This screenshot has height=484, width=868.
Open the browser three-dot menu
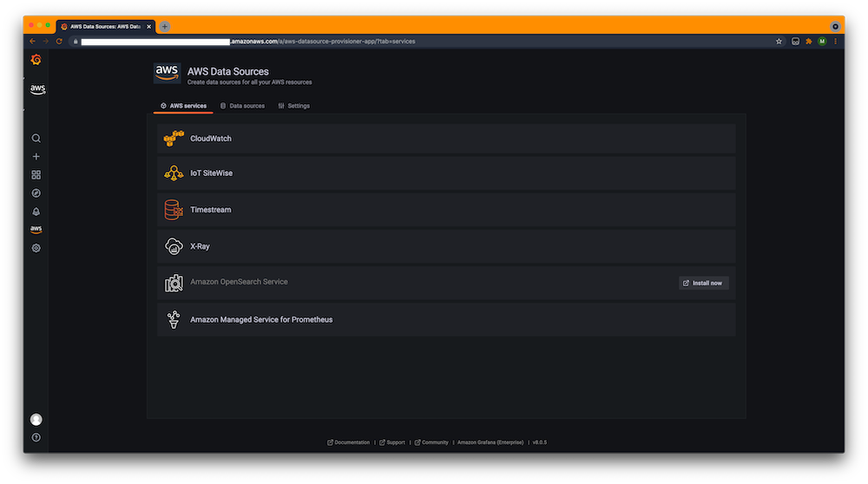pyautogui.click(x=835, y=42)
